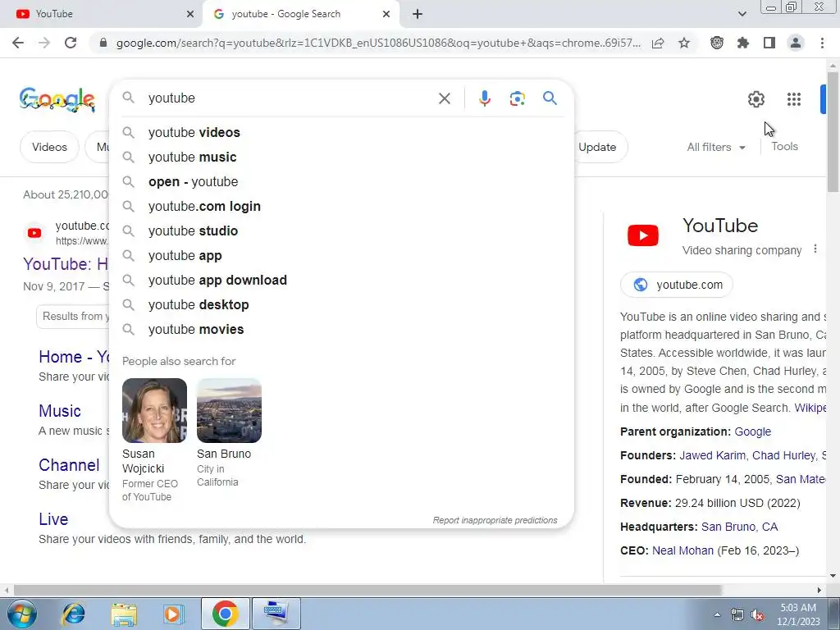This screenshot has height=630, width=840.
Task: Open Internet Explorer from the taskbar
Action: (x=73, y=614)
